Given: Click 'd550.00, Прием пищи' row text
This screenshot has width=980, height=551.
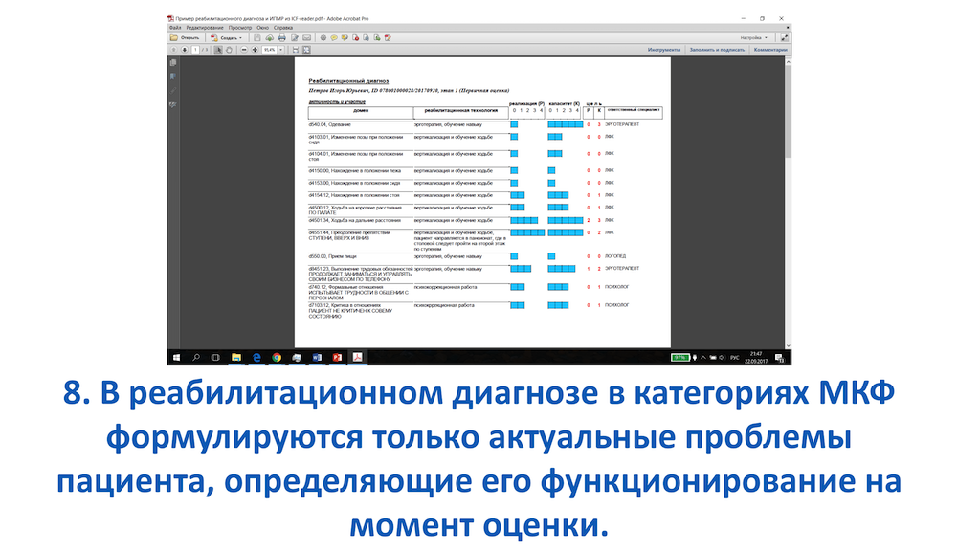Looking at the screenshot, I should coord(332,256).
